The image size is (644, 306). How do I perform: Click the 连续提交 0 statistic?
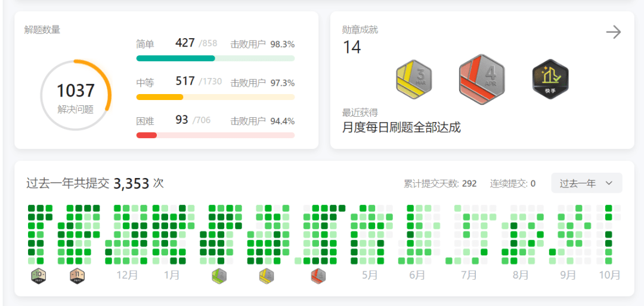click(x=512, y=183)
